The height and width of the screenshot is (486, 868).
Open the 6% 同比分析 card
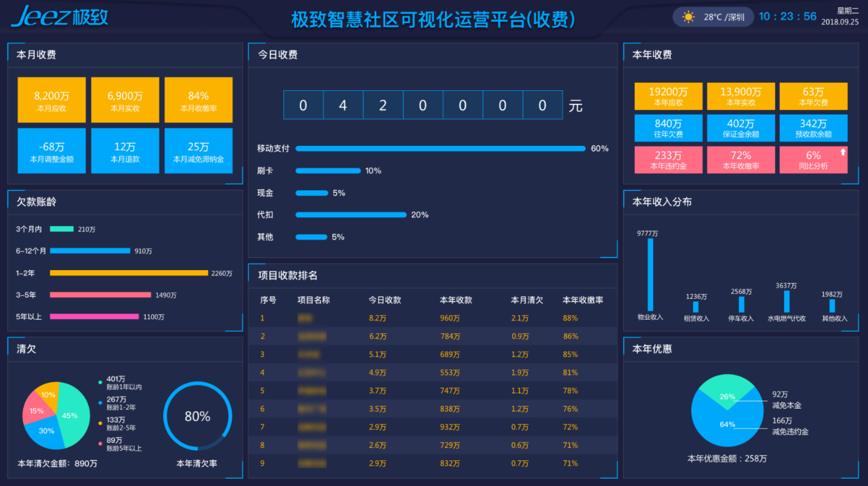[813, 160]
